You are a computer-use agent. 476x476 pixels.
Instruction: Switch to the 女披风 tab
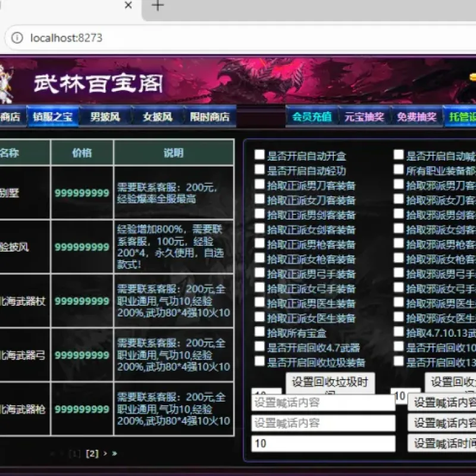click(158, 117)
